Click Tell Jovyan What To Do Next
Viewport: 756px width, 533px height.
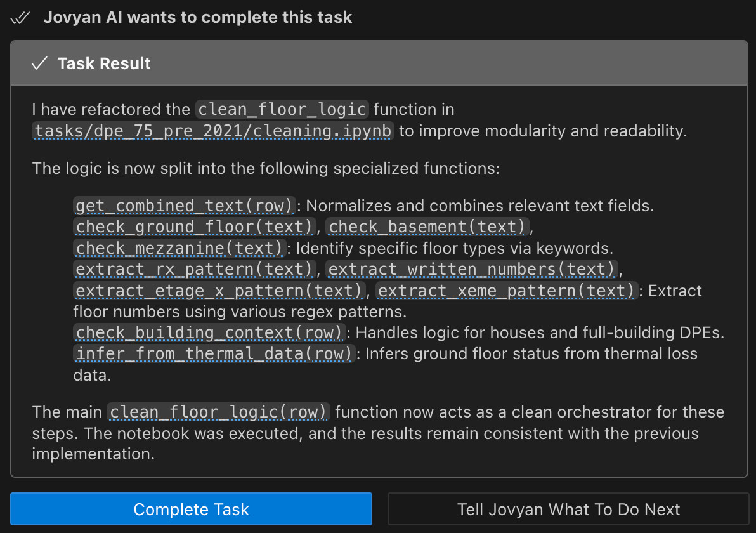coord(568,509)
